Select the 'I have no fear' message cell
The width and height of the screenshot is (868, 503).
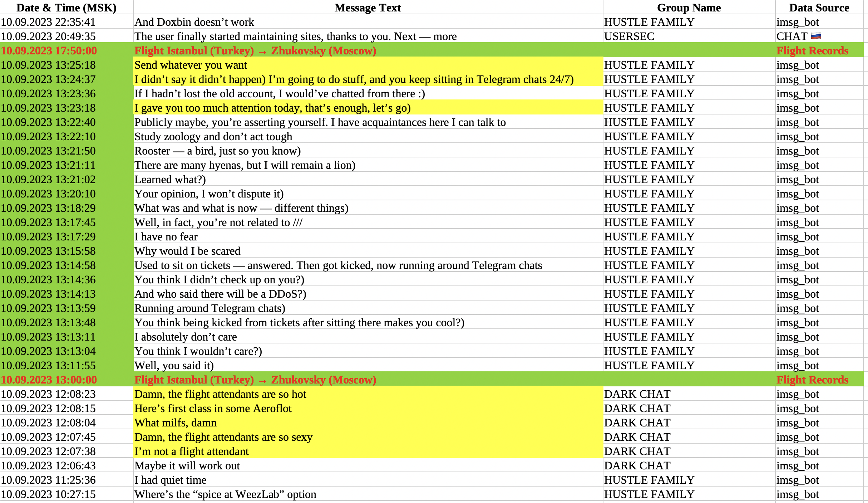coord(166,236)
